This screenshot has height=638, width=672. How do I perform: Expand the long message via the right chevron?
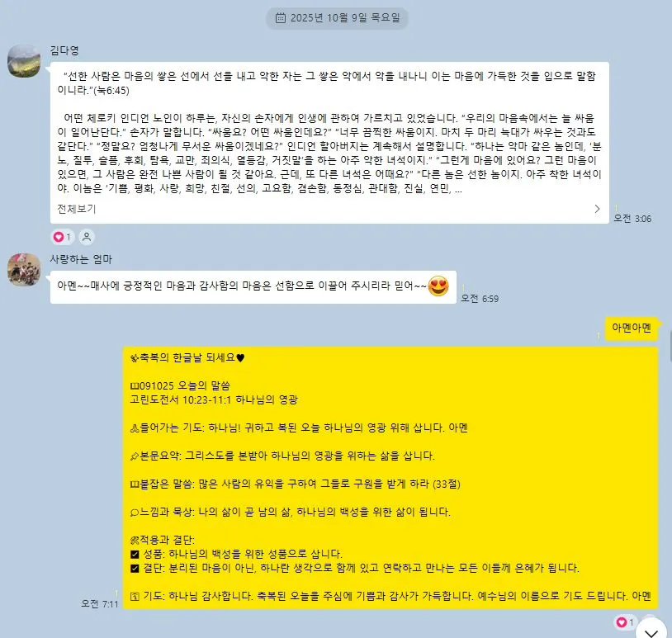597,209
